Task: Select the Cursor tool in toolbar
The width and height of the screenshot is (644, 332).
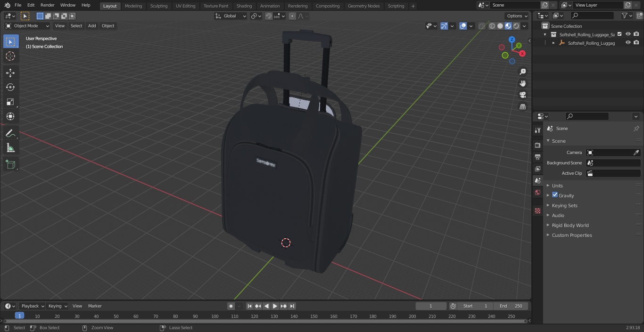Action: click(x=10, y=57)
